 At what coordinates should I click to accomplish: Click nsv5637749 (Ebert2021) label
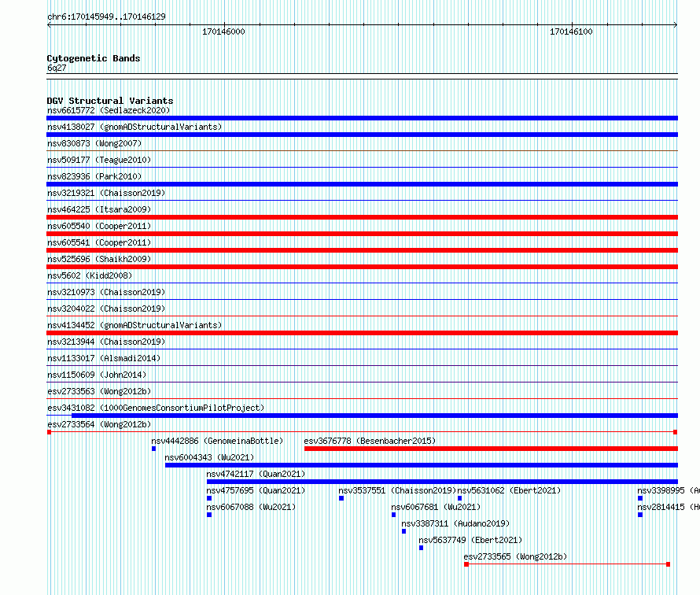click(470, 540)
